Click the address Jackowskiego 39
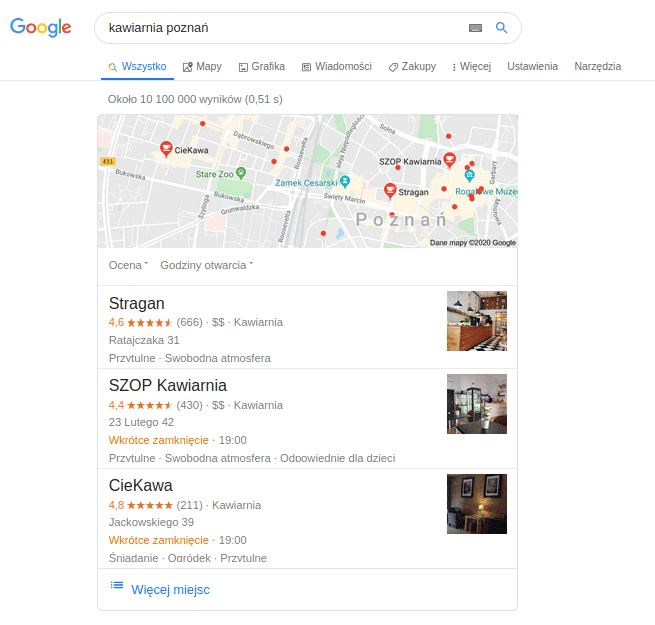This screenshot has height=625, width=655. click(151, 522)
